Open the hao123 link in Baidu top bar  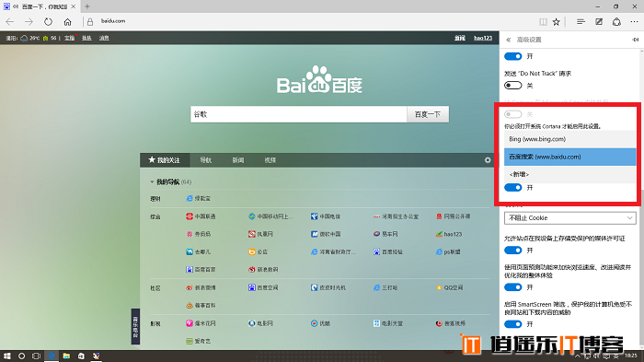(x=483, y=38)
